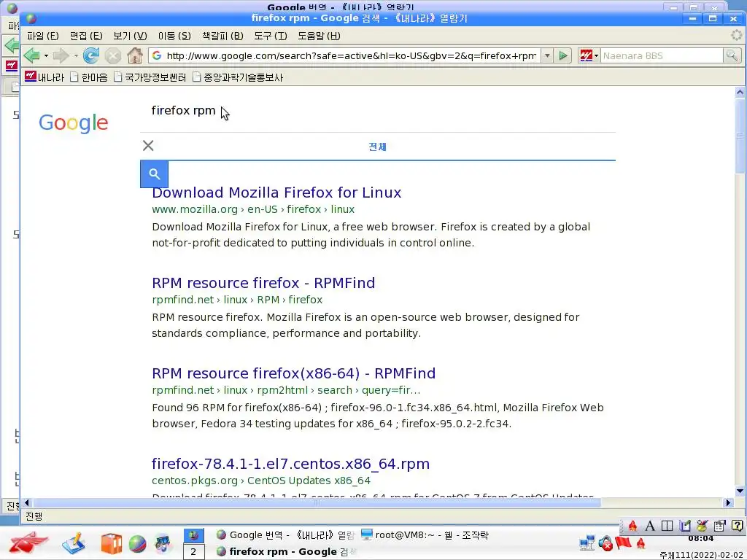Click the centos.pkgs.org › CentOS Updates x86_64 text
The image size is (747, 560).
point(261,481)
